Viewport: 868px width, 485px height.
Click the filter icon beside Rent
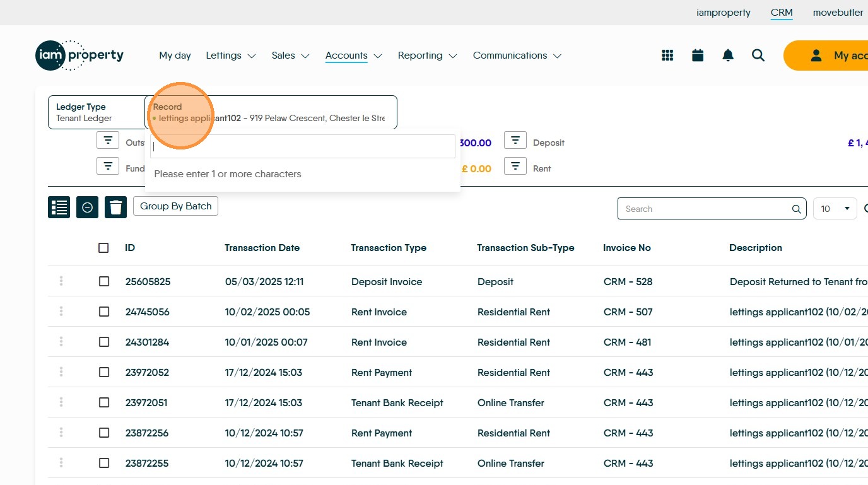[x=515, y=167]
